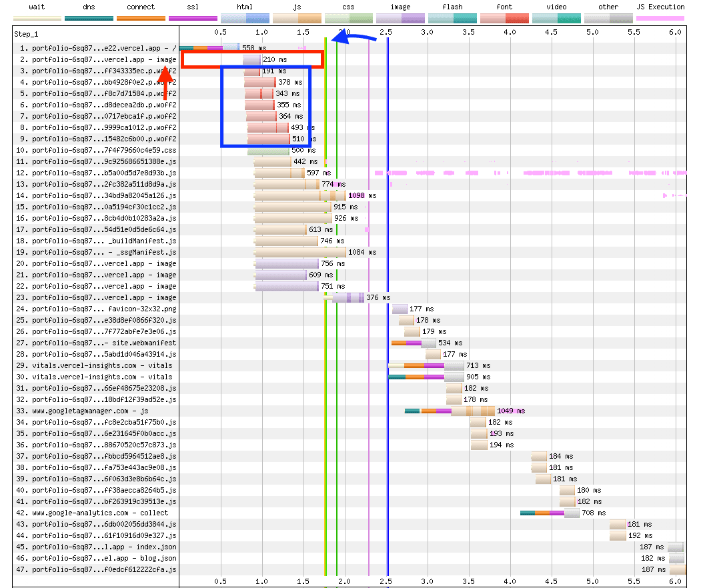Click the dns legend color swatch
The height and width of the screenshot is (588, 701).
point(89,18)
